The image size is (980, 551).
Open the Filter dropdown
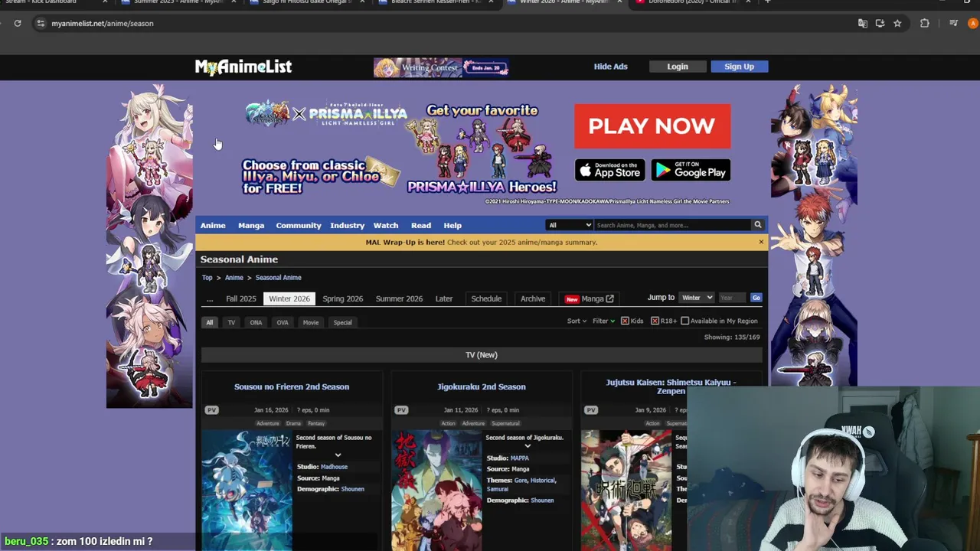[603, 321]
